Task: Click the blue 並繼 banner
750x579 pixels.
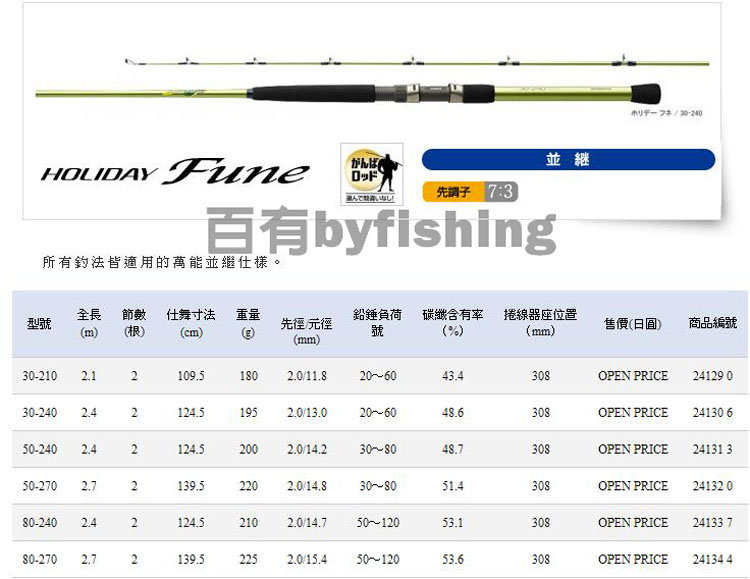Action: [568, 159]
